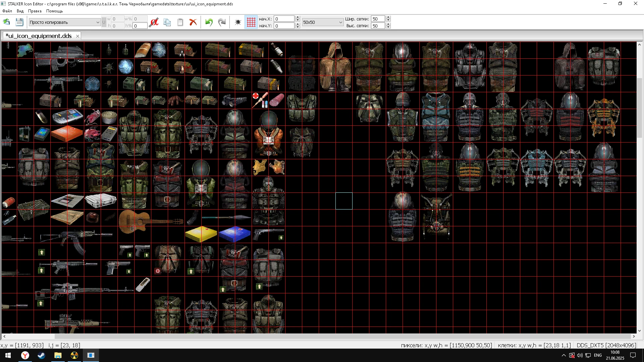This screenshot has width=644, height=362.
Task: Click the save floppy disk icon
Action: click(19, 22)
